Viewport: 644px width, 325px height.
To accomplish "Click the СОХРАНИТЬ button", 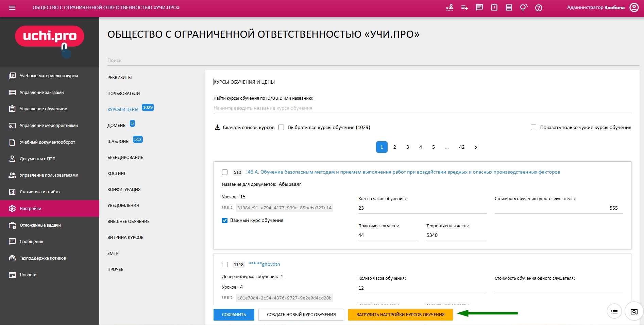I will [x=234, y=315].
